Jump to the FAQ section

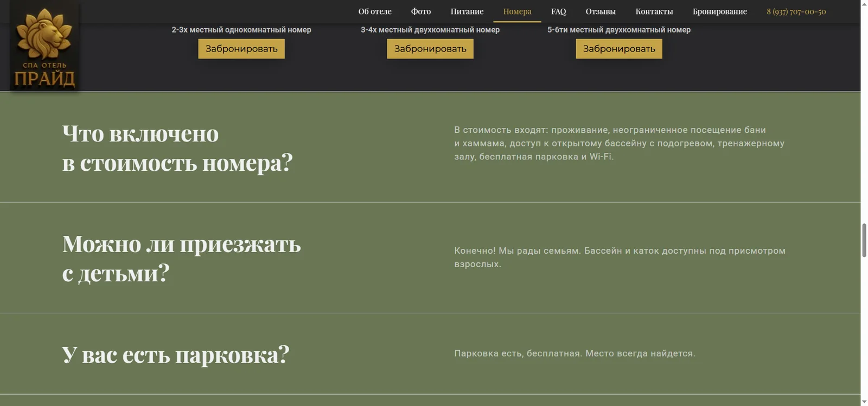click(559, 11)
